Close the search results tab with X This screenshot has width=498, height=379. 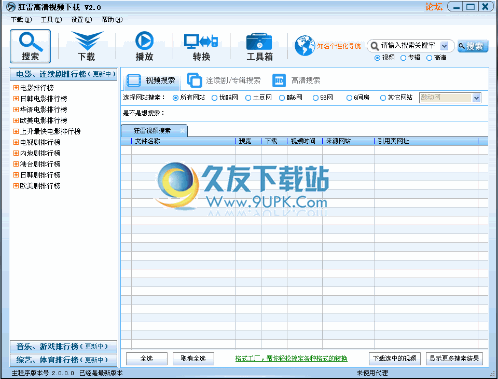[x=182, y=130]
